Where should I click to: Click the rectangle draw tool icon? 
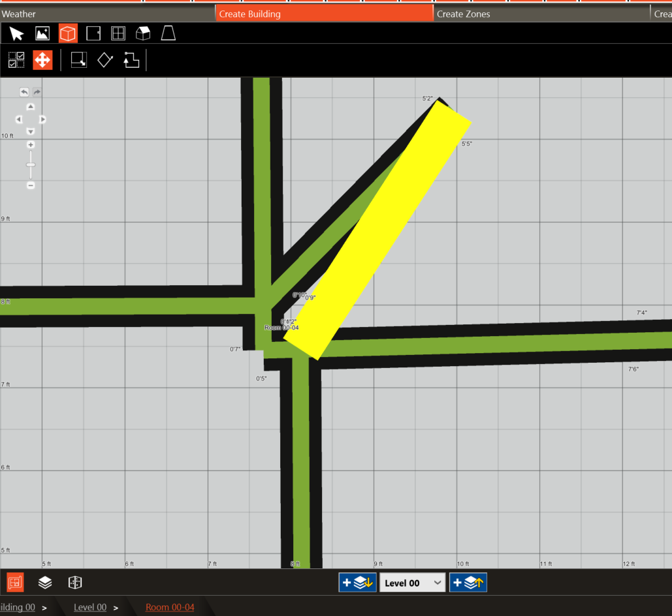[79, 60]
